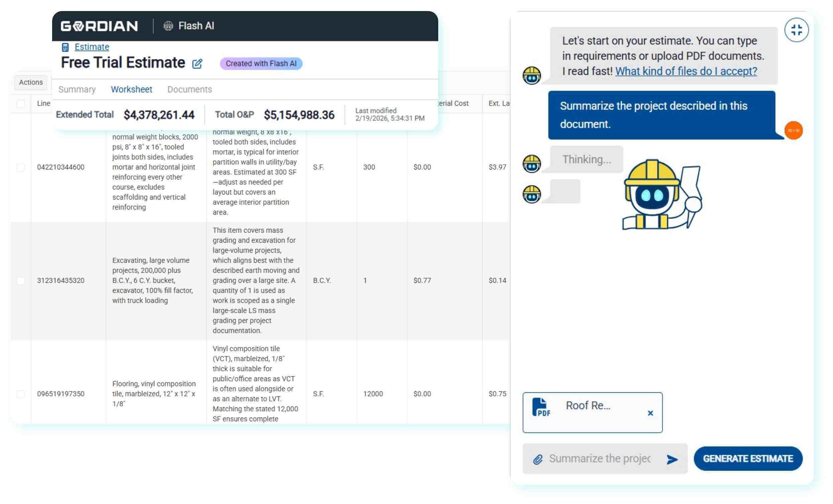Click the paperclip attach file icon
Image resolution: width=833 pixels, height=504 pixels.
(538, 459)
